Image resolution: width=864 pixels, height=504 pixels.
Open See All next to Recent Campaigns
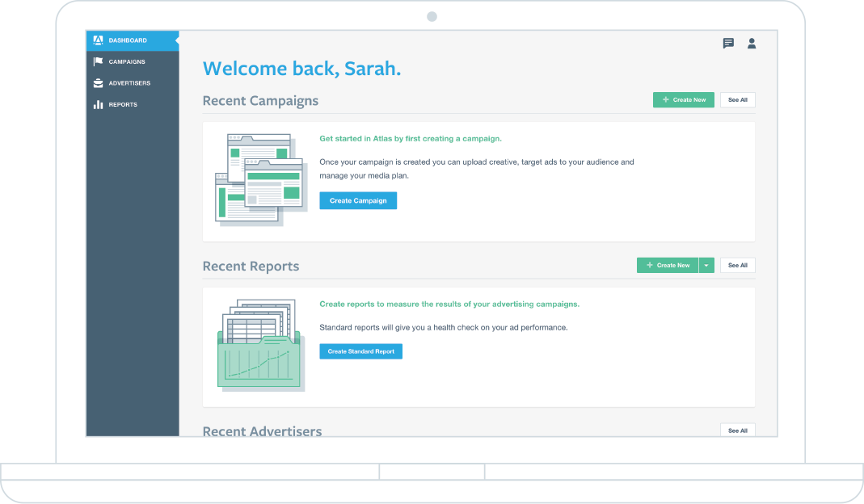737,99
